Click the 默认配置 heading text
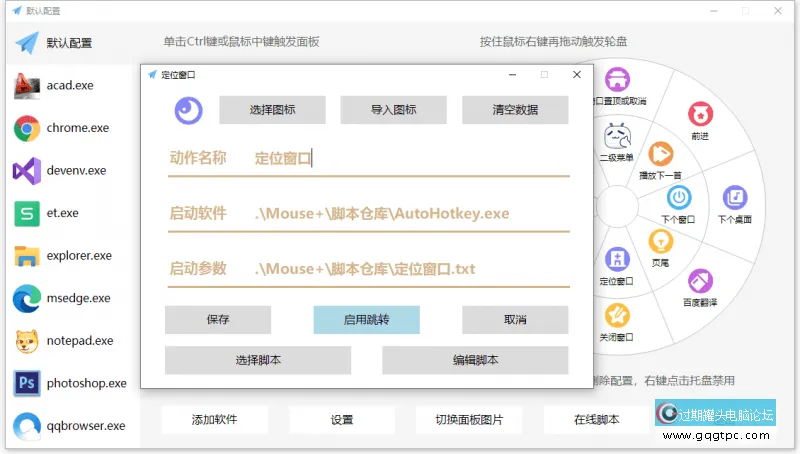The height and width of the screenshot is (454, 800). 69,43
